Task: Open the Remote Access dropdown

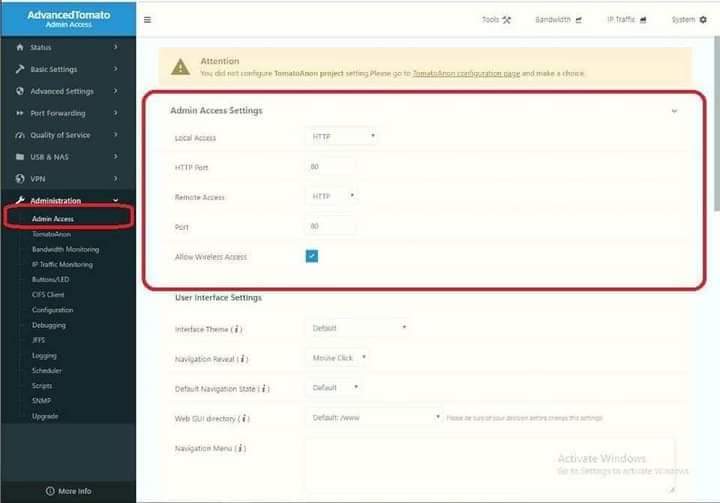Action: 333,197
